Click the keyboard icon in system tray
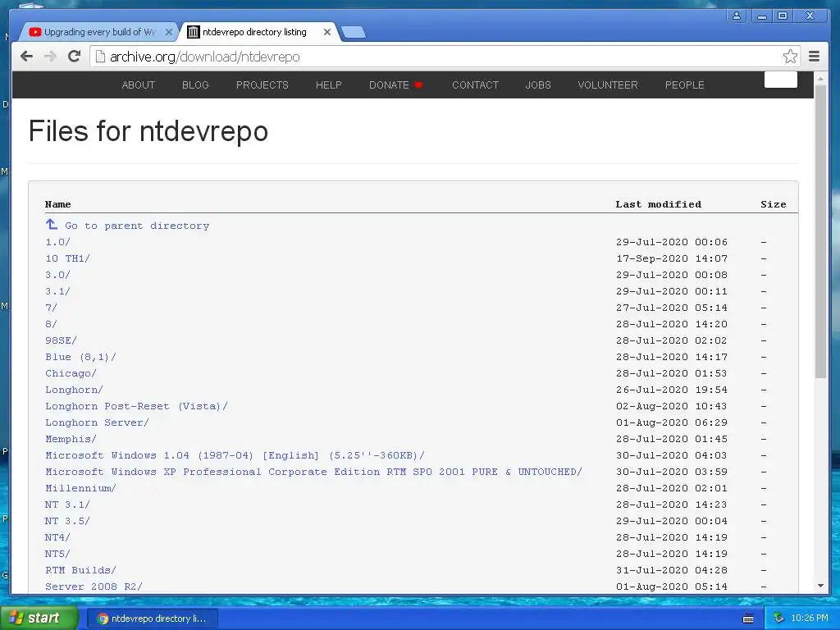The height and width of the screenshot is (630, 840). 748,619
